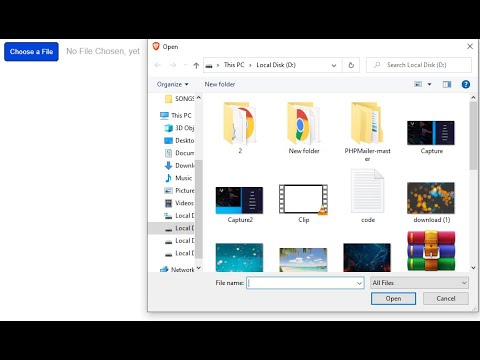The height and width of the screenshot is (360, 480).
Task: Click This PC in address path
Action: click(234, 65)
